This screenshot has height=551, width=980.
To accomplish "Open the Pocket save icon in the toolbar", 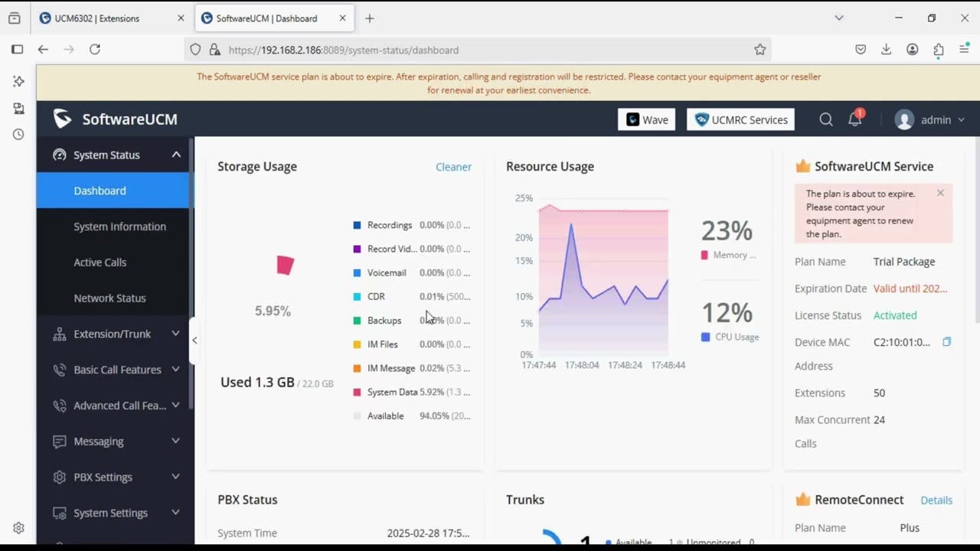I will coord(861,49).
